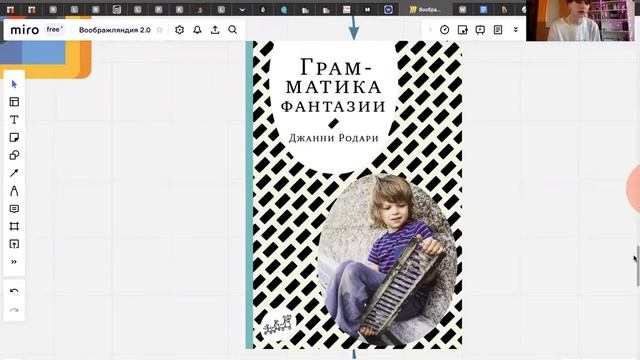Select the Connection line arrow tool
This screenshot has height=360, width=640.
[x=14, y=173]
